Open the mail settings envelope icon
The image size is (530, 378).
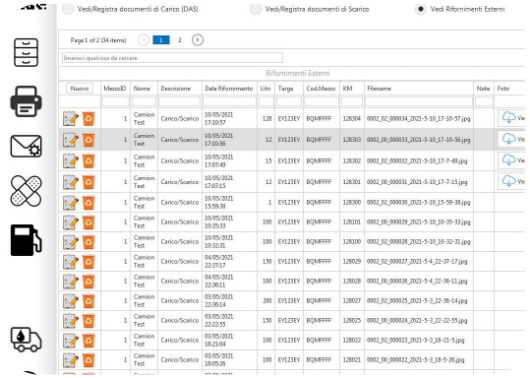(26, 146)
